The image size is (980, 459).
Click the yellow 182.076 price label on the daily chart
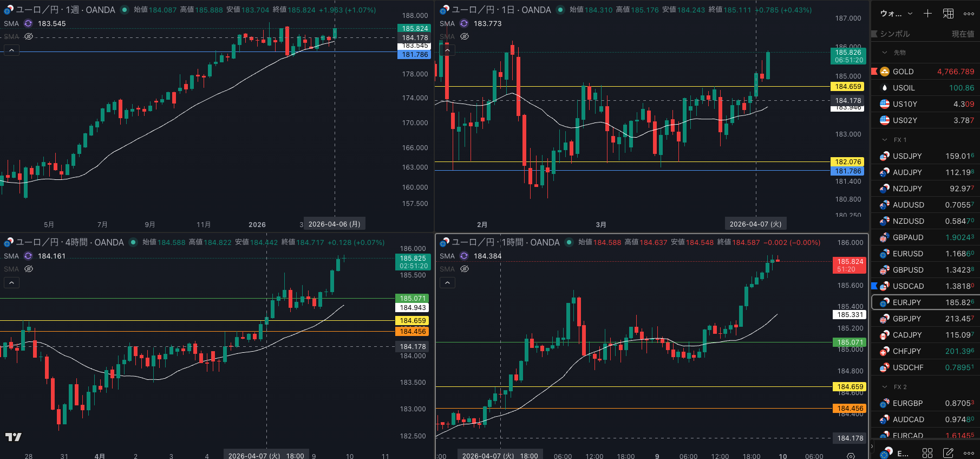click(x=847, y=161)
